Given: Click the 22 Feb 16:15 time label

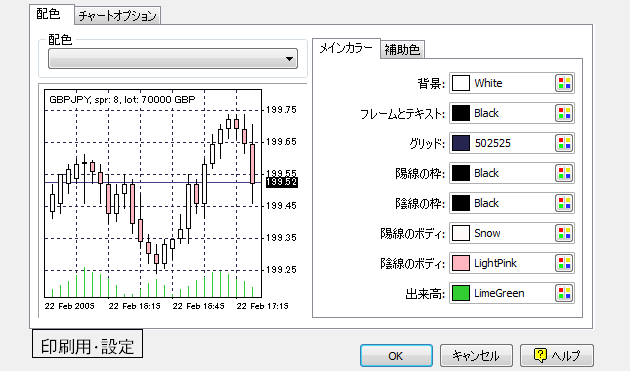Looking at the screenshot, I should (134, 306).
